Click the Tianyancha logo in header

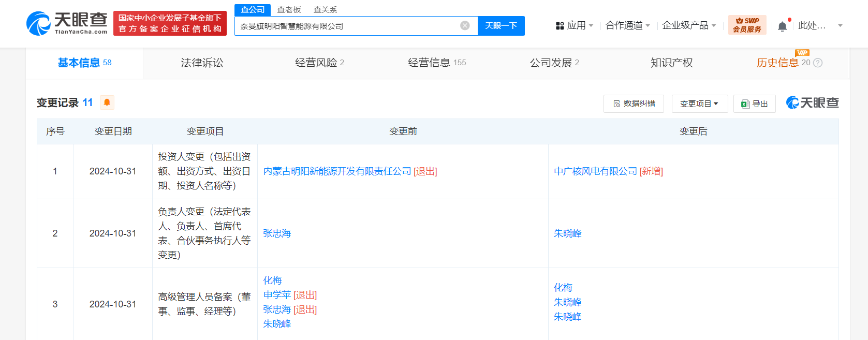coord(67,24)
